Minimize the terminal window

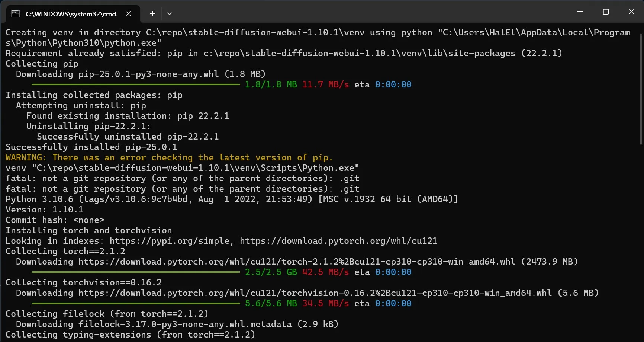(x=580, y=12)
